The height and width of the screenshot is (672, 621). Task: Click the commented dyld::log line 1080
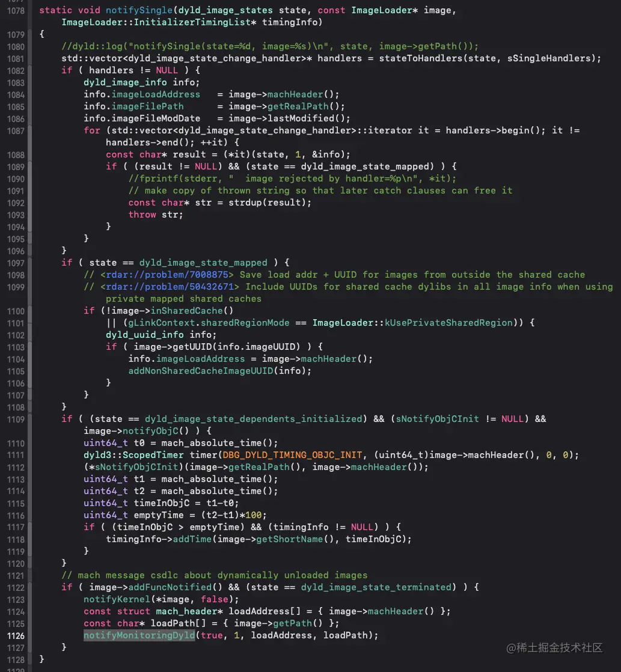tap(269, 46)
